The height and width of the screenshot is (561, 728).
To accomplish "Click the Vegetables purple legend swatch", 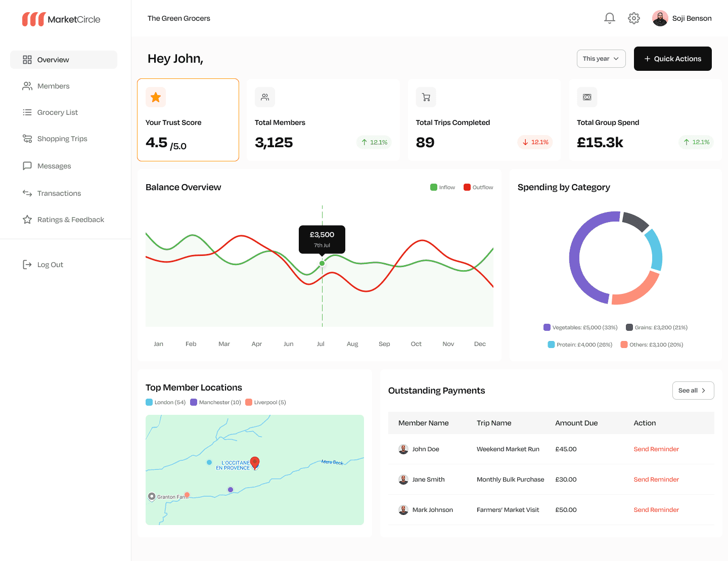I will point(547,327).
